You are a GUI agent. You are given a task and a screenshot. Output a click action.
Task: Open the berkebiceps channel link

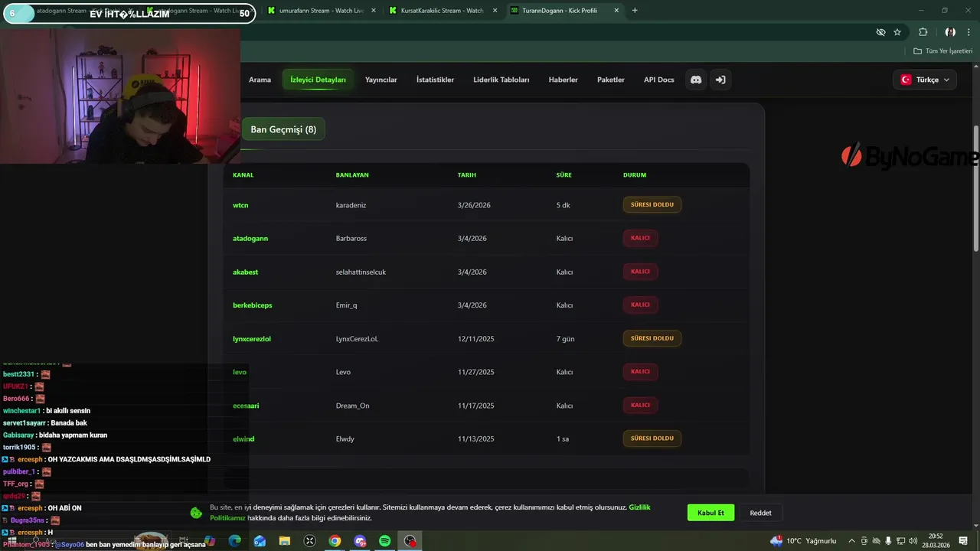point(253,305)
